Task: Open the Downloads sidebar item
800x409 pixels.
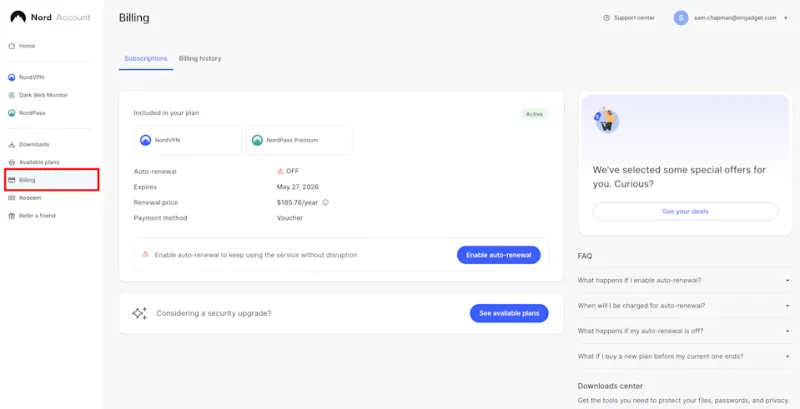Action: (x=33, y=144)
